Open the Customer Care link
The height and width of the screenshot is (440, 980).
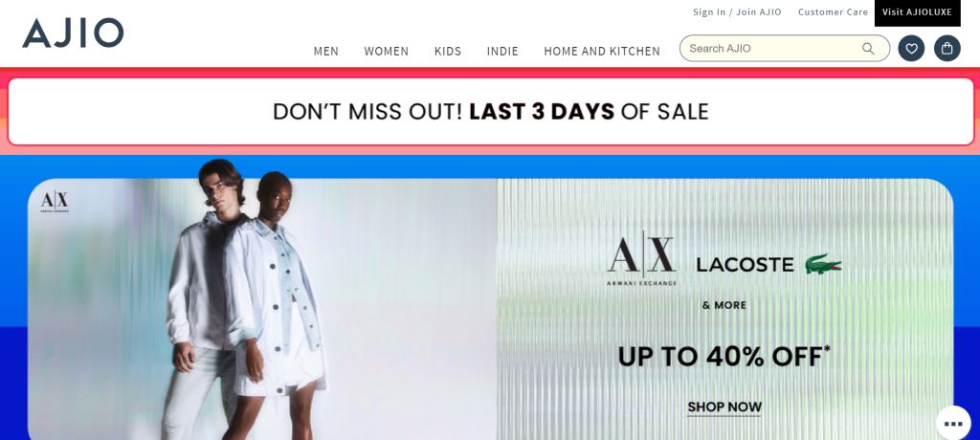pyautogui.click(x=834, y=11)
